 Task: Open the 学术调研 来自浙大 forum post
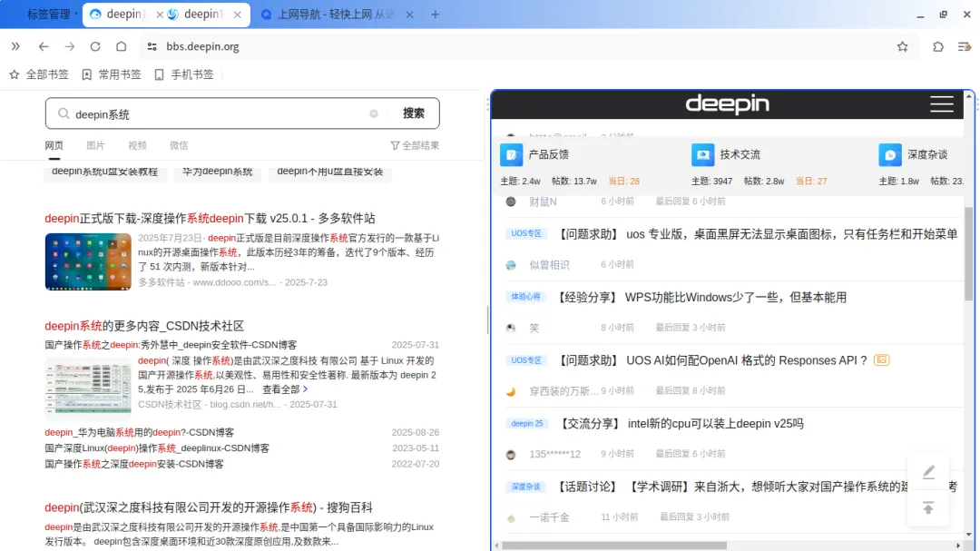756,487
